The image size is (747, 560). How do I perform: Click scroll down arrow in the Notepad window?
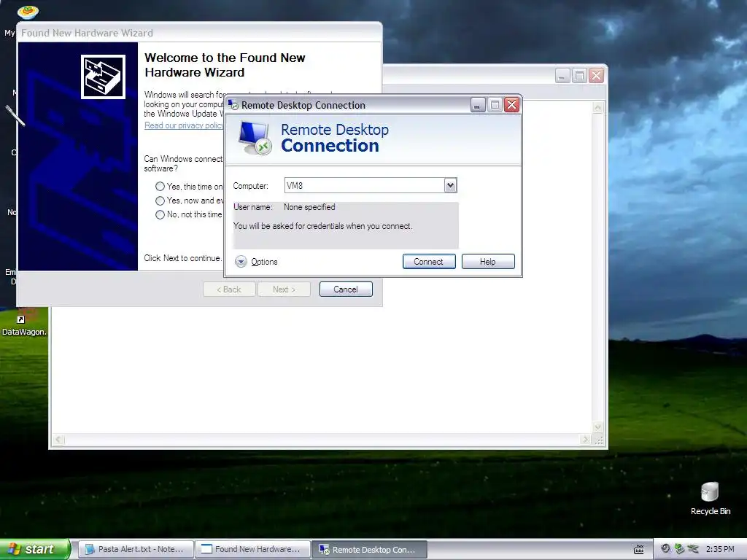[597, 427]
